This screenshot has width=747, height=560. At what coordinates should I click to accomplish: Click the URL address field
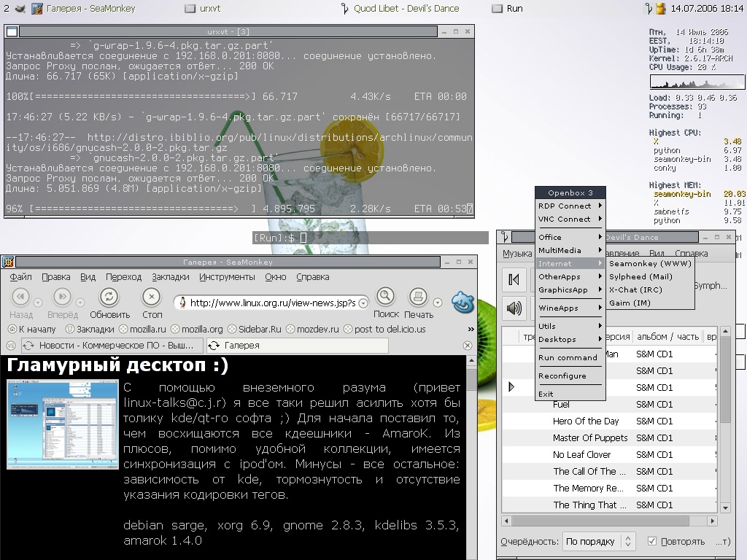pos(270,303)
